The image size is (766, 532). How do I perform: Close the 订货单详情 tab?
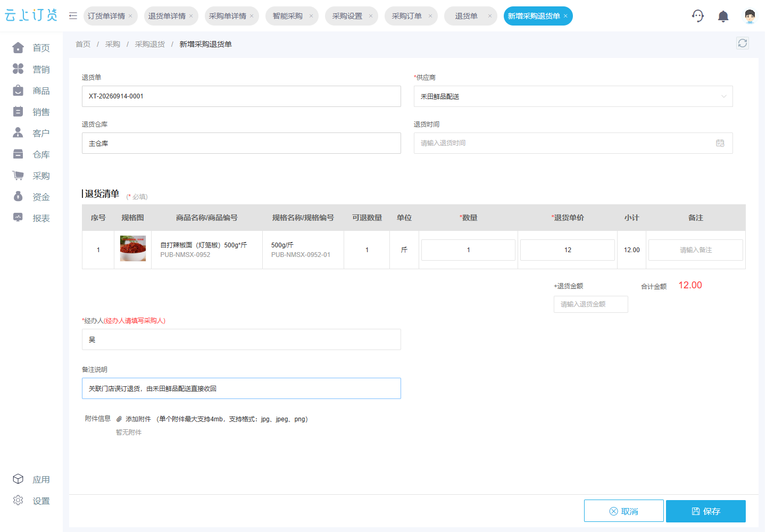pos(130,16)
